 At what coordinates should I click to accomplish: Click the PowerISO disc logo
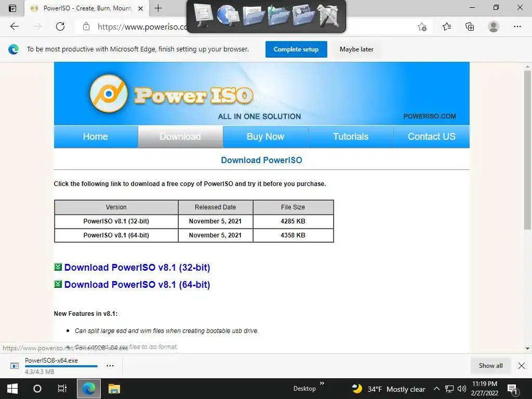click(109, 94)
